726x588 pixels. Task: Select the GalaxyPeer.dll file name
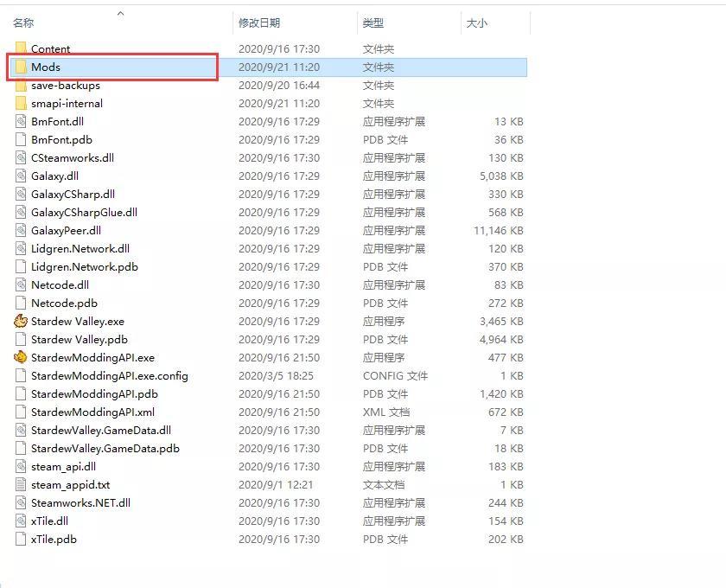click(x=67, y=230)
